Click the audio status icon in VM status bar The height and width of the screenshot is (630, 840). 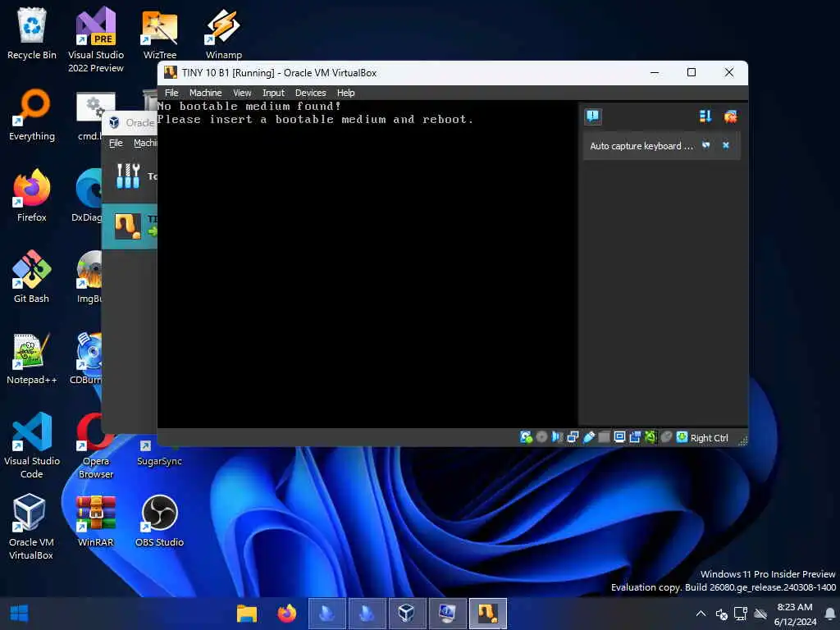[x=557, y=437]
